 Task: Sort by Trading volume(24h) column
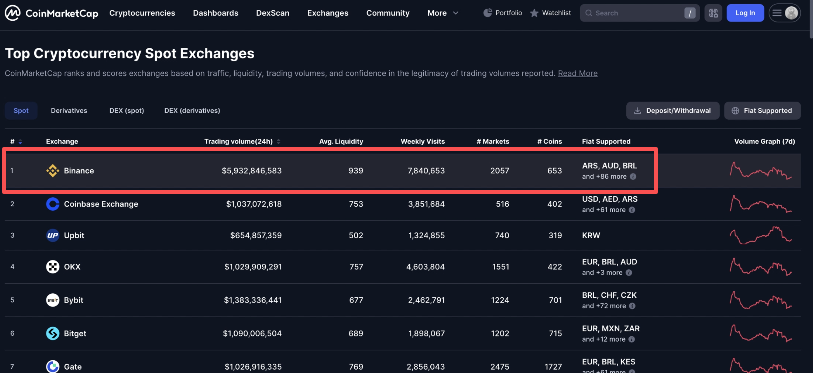[243, 142]
